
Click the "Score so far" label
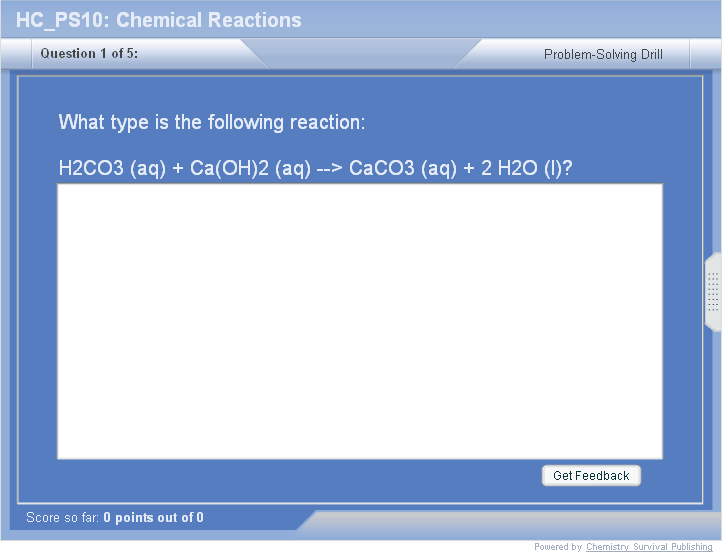(62, 518)
